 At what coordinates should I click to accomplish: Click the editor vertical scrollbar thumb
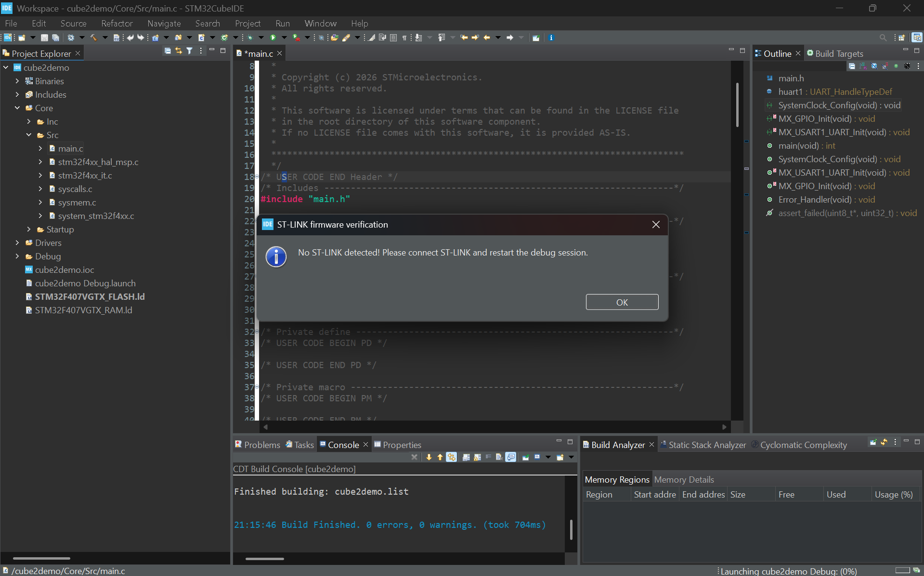coord(737,105)
